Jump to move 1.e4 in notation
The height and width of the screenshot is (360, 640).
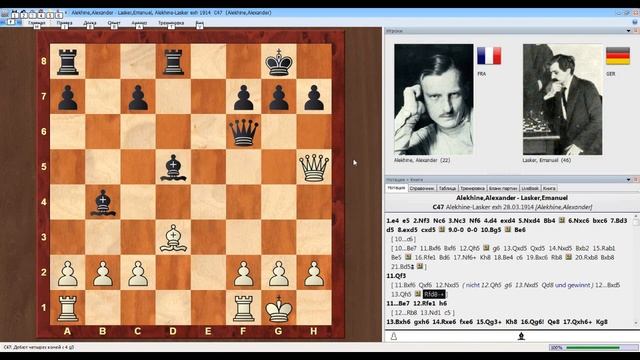(x=392, y=220)
